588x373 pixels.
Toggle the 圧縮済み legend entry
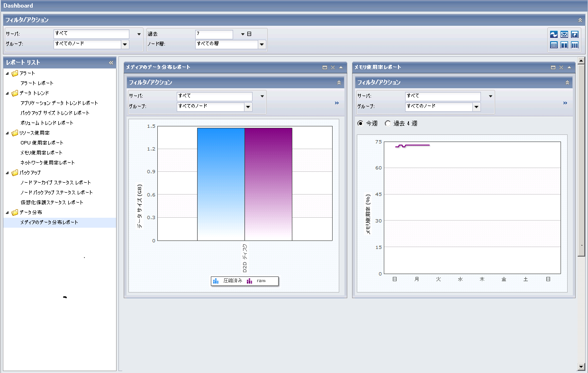tap(227, 281)
